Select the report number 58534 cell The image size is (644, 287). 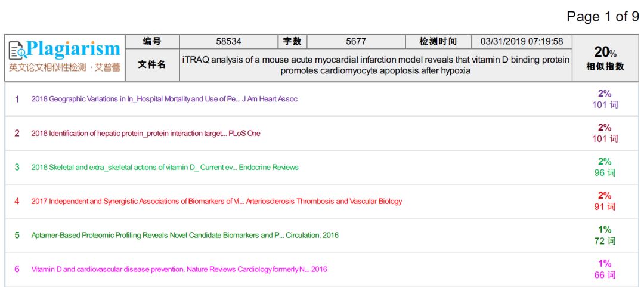click(228, 41)
